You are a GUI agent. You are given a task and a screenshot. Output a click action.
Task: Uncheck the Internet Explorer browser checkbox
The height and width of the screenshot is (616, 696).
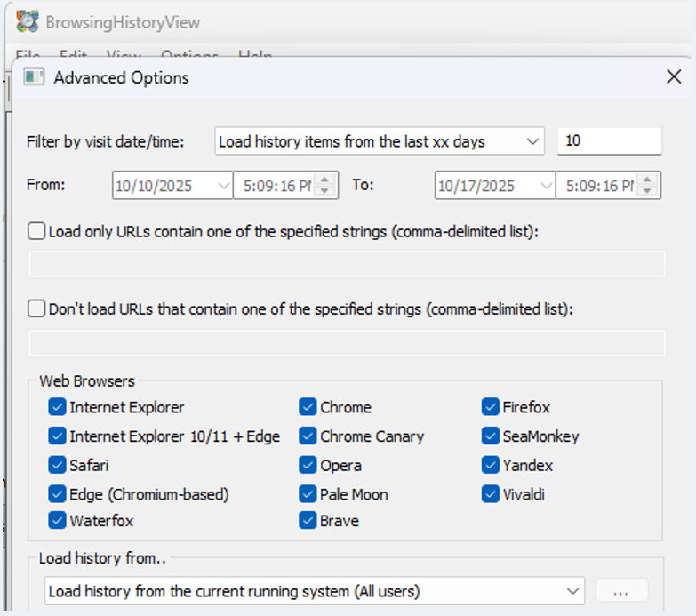pyautogui.click(x=58, y=407)
